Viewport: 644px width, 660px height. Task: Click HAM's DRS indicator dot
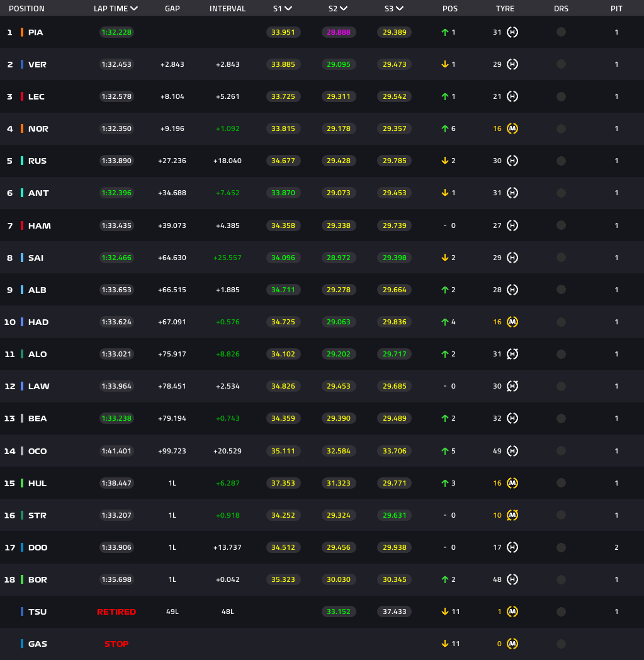point(561,225)
